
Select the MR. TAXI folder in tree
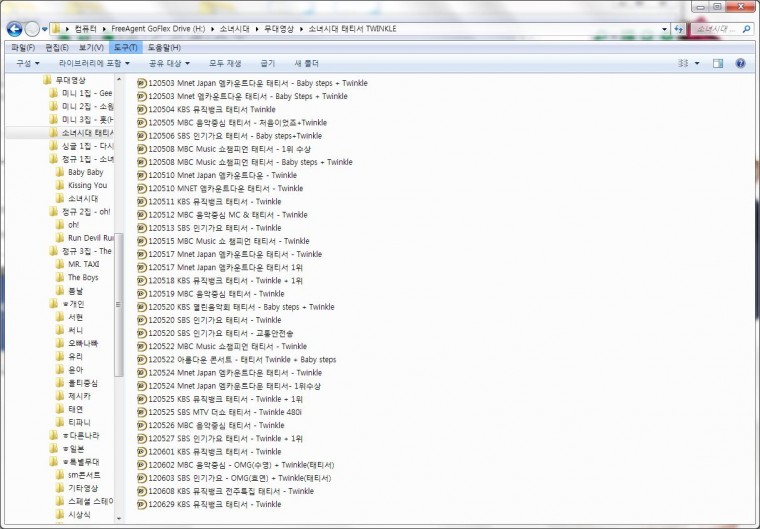point(83,264)
